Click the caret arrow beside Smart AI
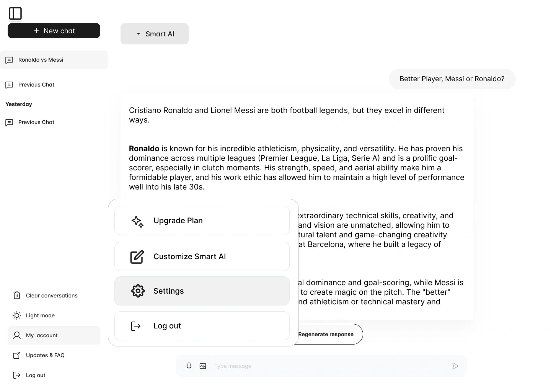The image size is (551, 392). (x=139, y=34)
